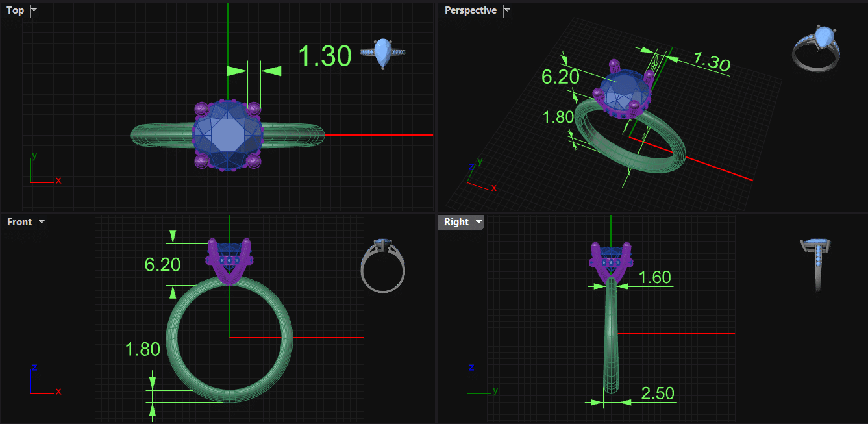Open the Top viewport dropdown arrow

34,10
